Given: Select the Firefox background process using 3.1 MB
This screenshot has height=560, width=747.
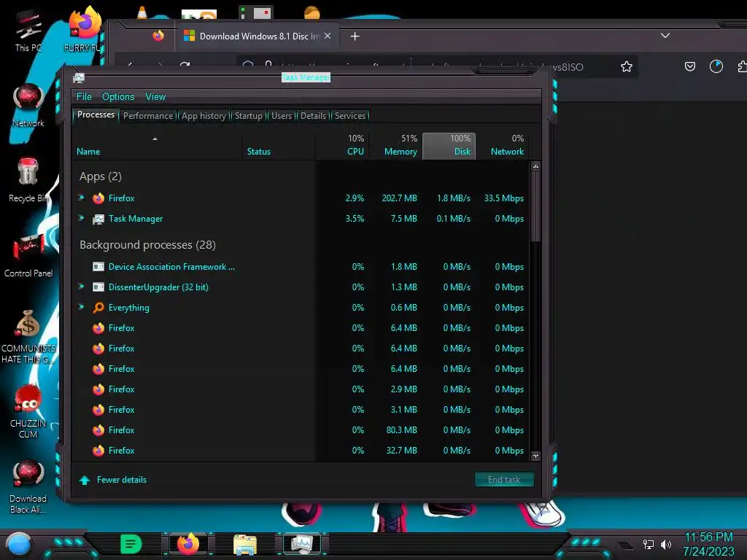Looking at the screenshot, I should 301,410.
